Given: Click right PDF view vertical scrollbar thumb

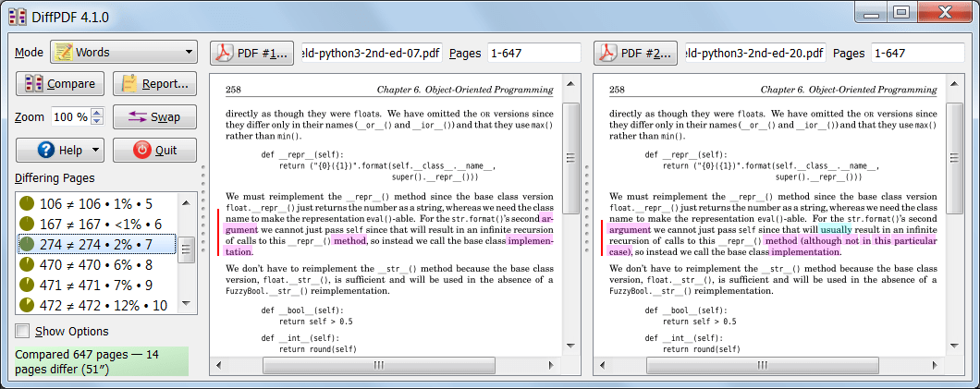Looking at the screenshot, I should [954, 158].
